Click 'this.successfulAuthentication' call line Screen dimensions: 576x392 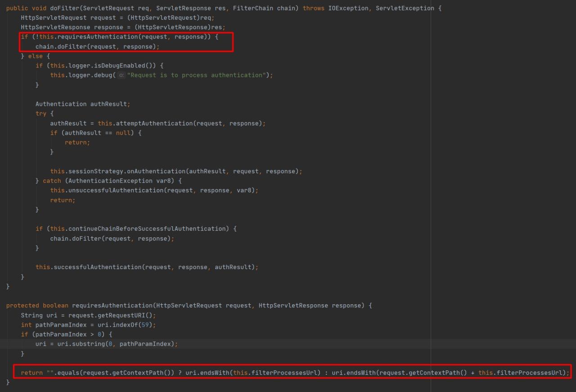coord(147,267)
